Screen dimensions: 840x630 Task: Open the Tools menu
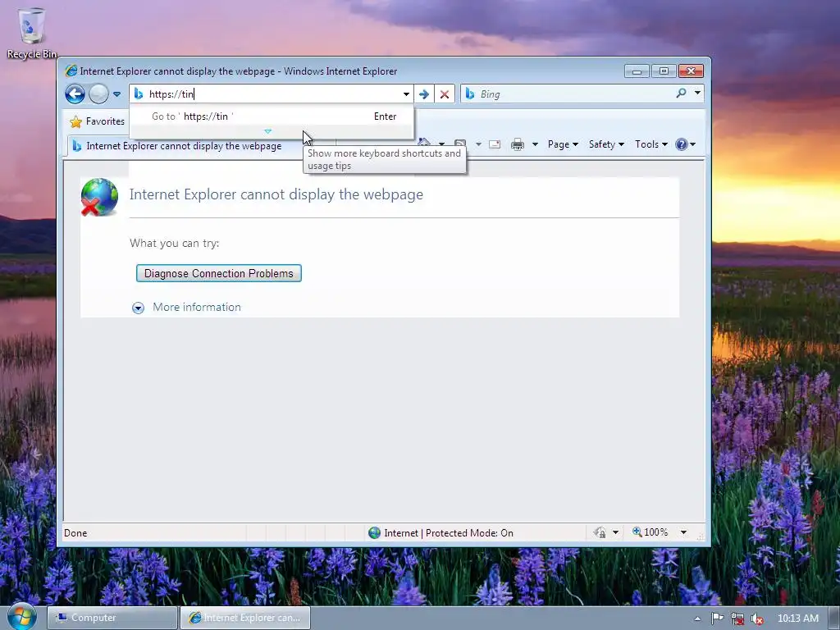pos(651,144)
